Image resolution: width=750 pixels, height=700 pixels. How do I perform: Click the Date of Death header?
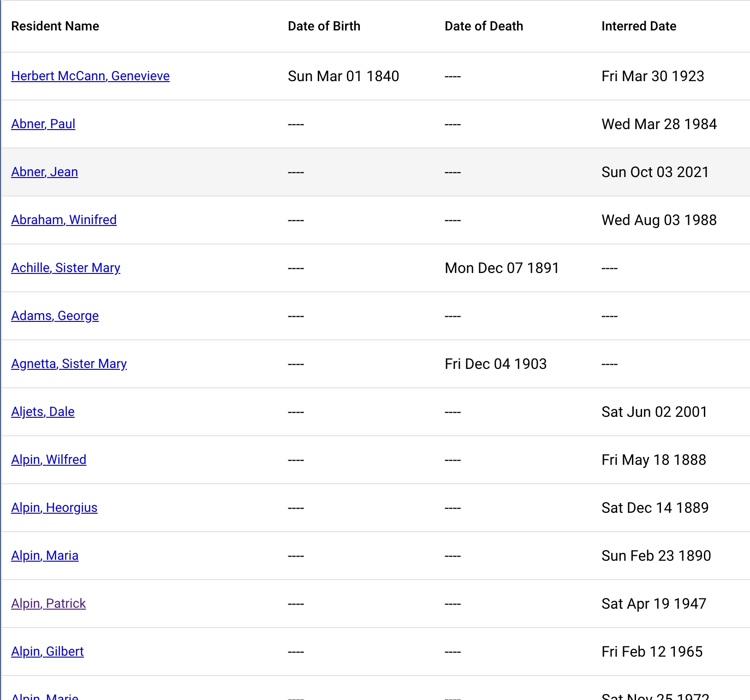click(484, 26)
